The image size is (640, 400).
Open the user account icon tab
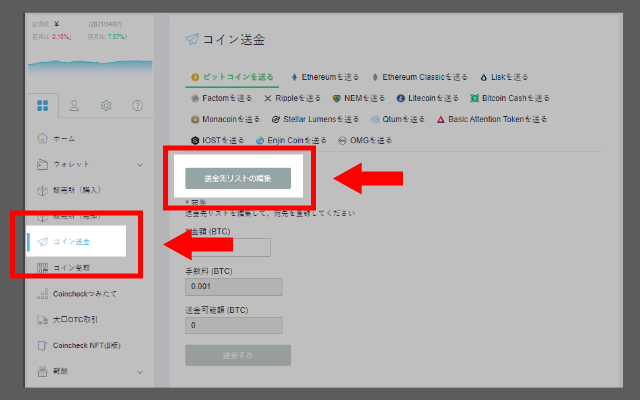pyautogui.click(x=74, y=105)
